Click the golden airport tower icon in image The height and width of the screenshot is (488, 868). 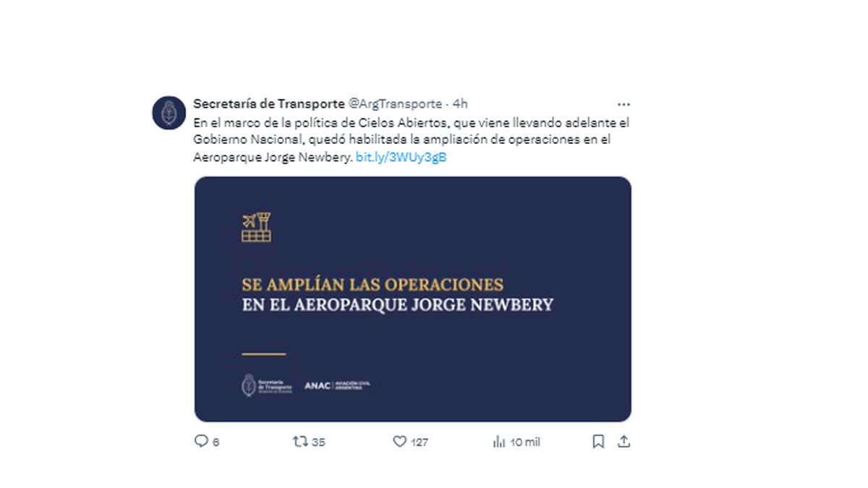[x=256, y=228]
